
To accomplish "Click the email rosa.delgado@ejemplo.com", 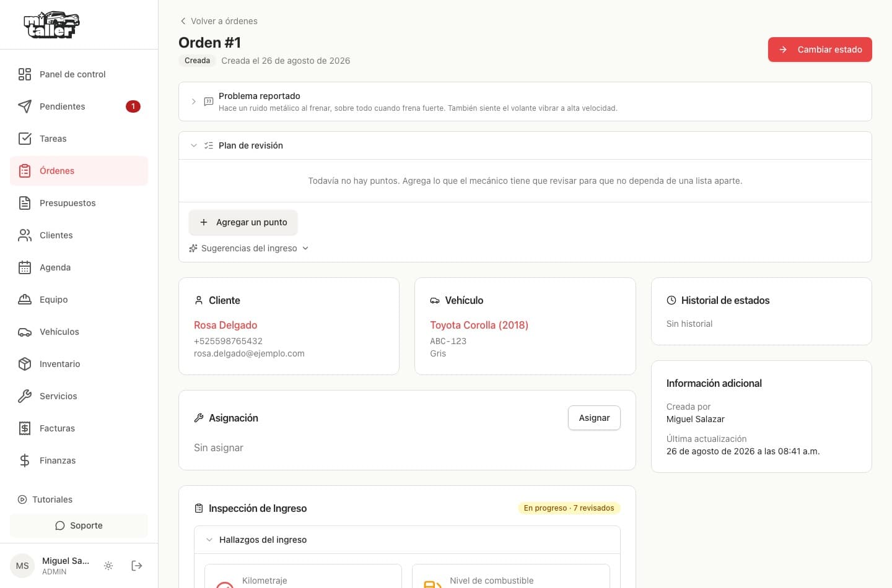I will coord(249,353).
